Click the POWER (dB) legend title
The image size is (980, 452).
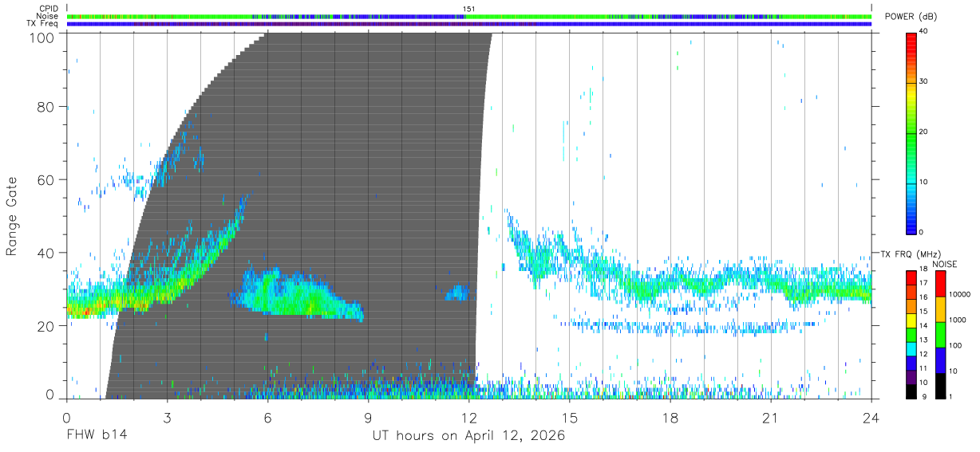pos(911,17)
